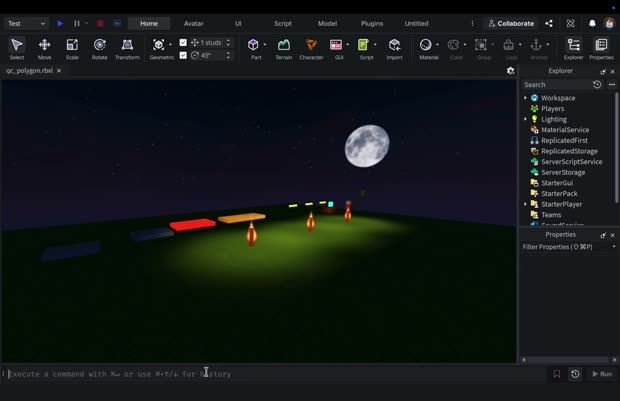Screen dimensions: 620x401
Task: Click the Explorer horizontal scrollbar
Action: click(x=569, y=359)
